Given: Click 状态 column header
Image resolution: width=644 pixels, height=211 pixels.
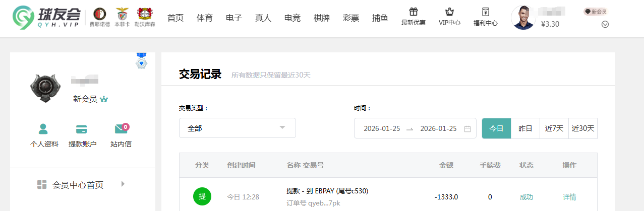Looking at the screenshot, I should 526,165.
